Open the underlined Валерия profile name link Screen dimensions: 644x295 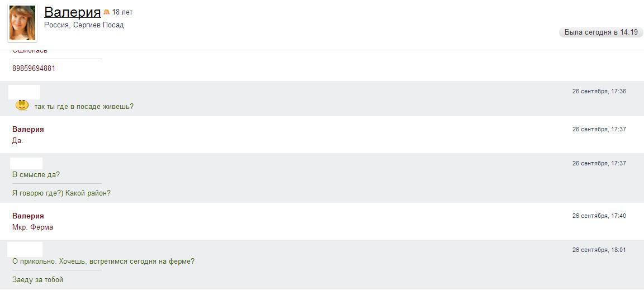pos(72,12)
